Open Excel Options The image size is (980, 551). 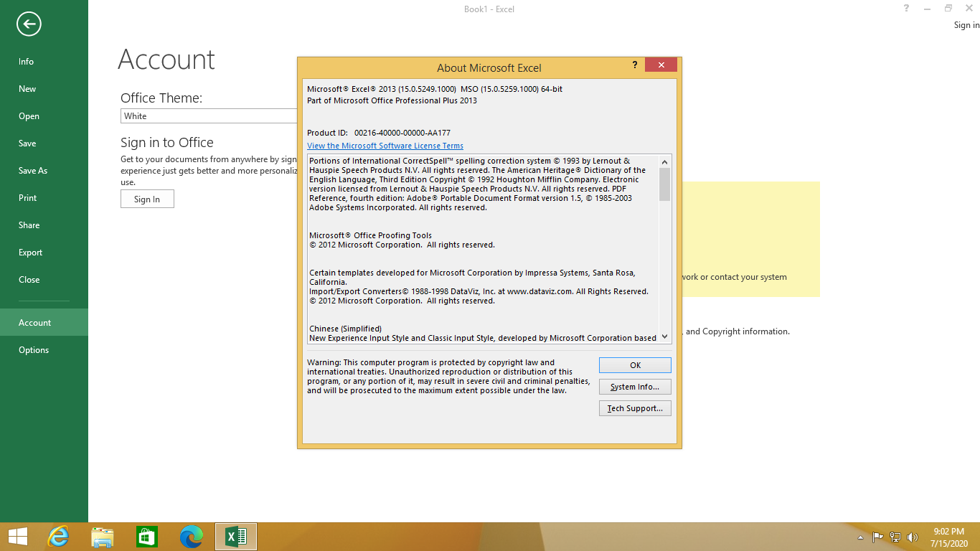44,350
